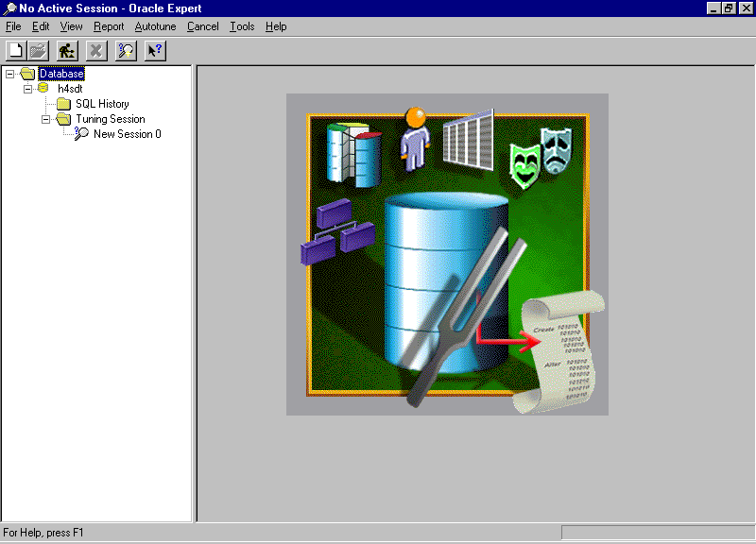Collapse the Database root node
The height and width of the screenshot is (544, 756).
coord(9,74)
